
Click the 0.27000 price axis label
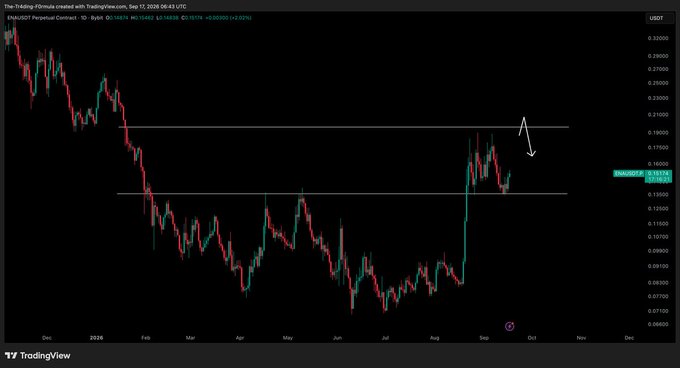[x=658, y=69]
